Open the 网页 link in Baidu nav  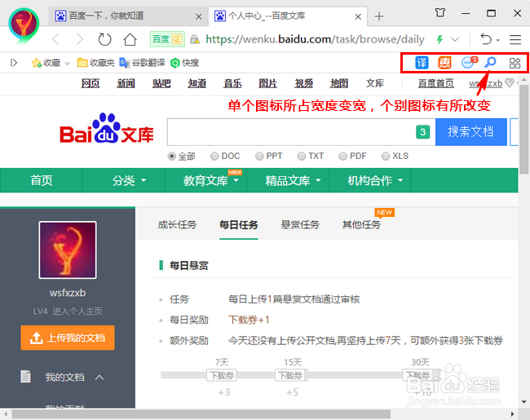pos(91,83)
